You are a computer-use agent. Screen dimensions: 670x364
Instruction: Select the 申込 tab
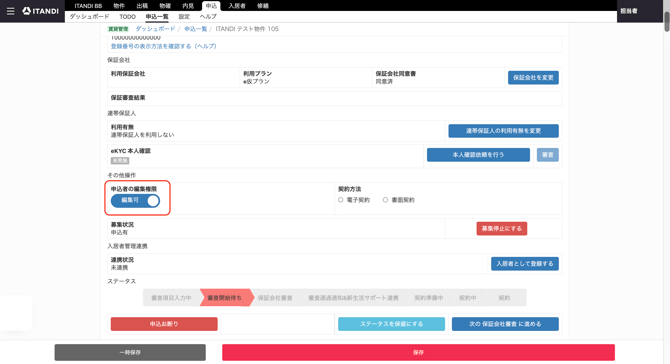(211, 6)
